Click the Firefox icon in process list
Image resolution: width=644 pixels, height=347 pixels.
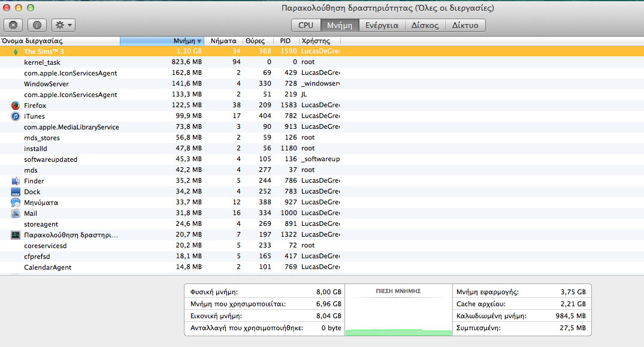tap(16, 105)
